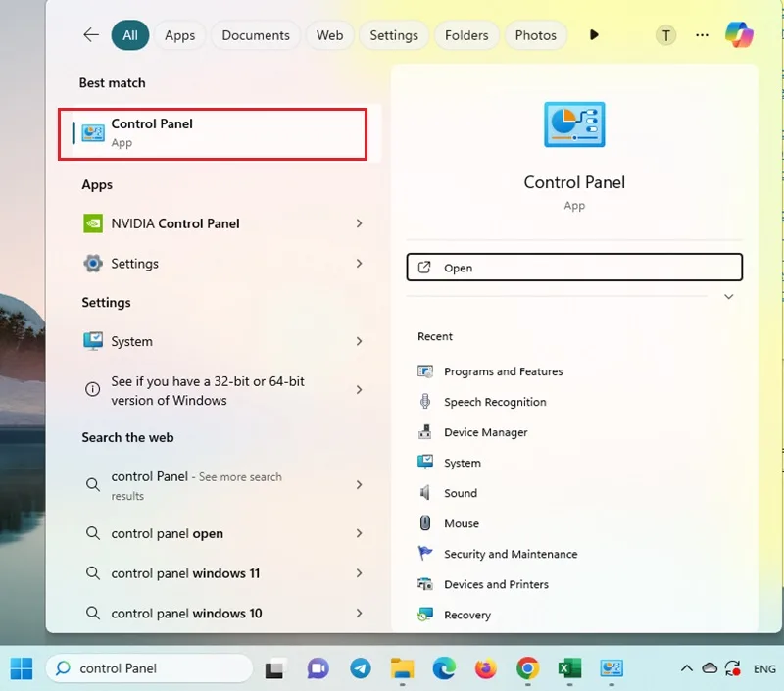The height and width of the screenshot is (691, 784).
Task: Open the T user account avatar
Action: click(665, 35)
